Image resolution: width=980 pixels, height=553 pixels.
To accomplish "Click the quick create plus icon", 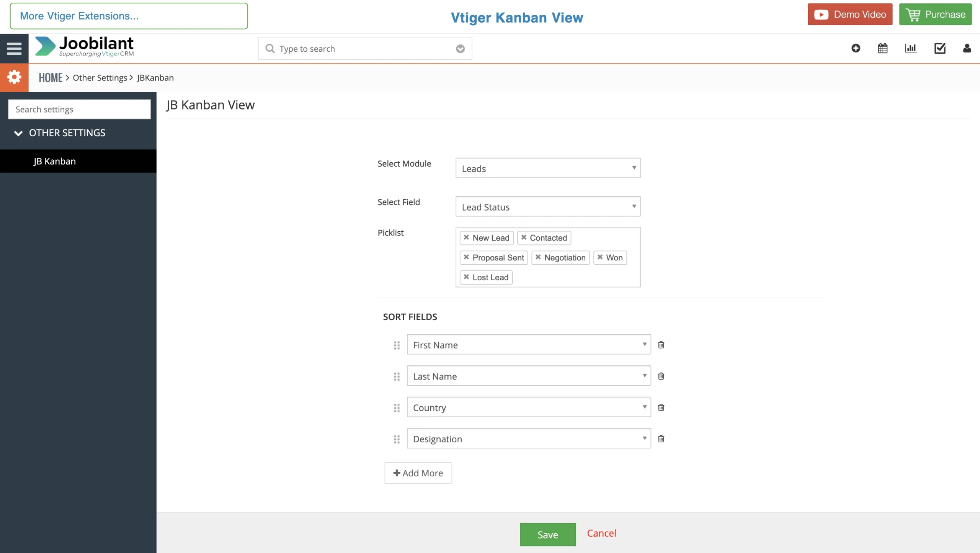I will [x=856, y=48].
